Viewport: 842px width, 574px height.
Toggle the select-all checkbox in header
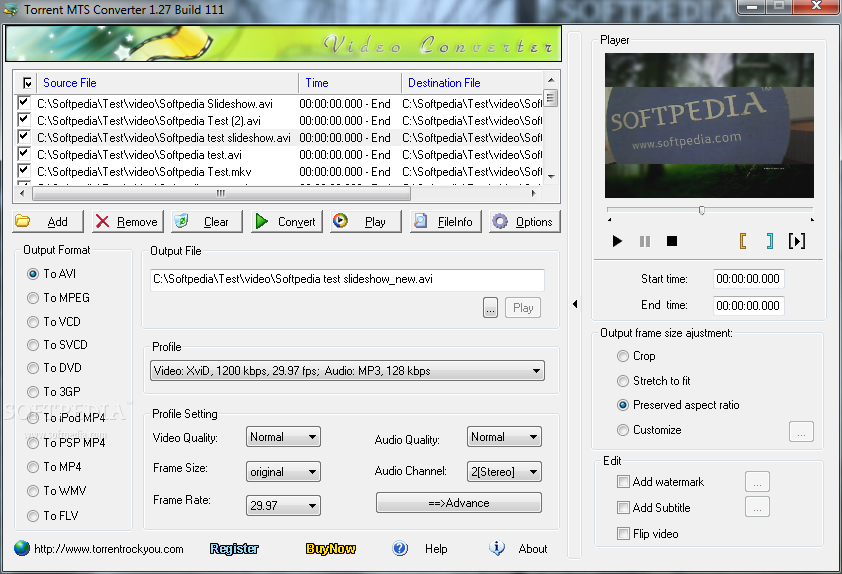(x=27, y=83)
